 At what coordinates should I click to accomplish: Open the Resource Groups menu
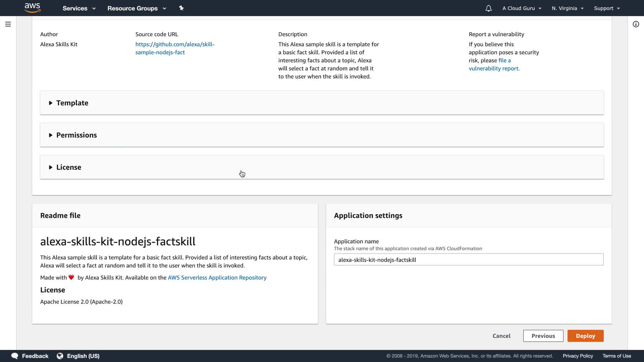137,8
